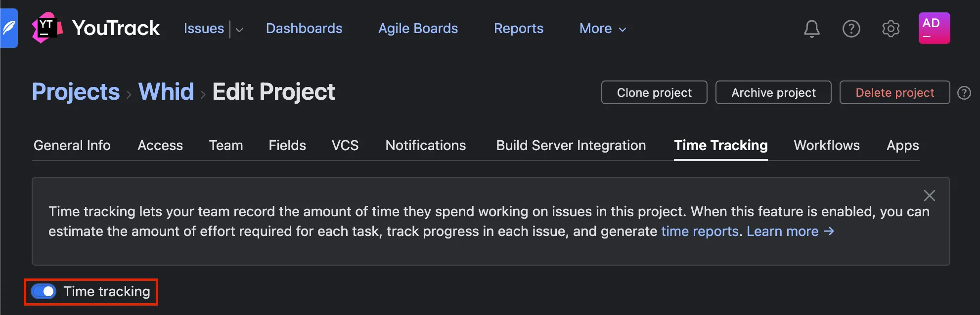Switch to the Notifications tab
This screenshot has height=315, width=980.
pyautogui.click(x=426, y=145)
